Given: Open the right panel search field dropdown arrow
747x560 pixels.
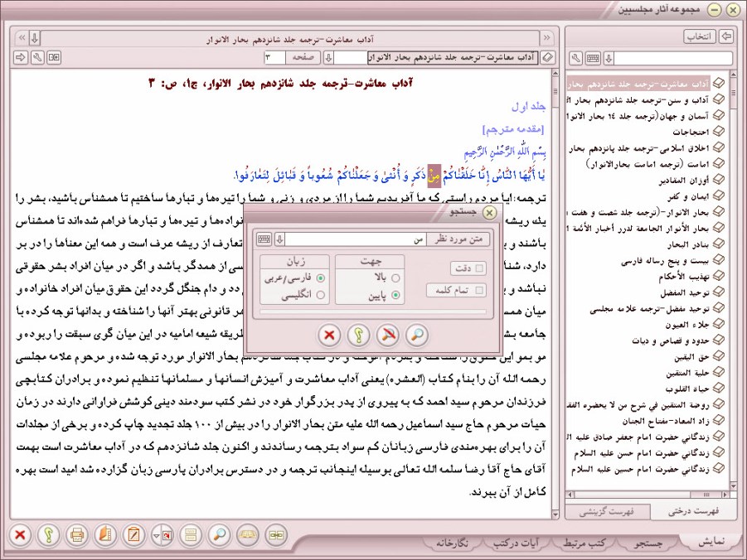Looking at the screenshot, I should [x=609, y=58].
